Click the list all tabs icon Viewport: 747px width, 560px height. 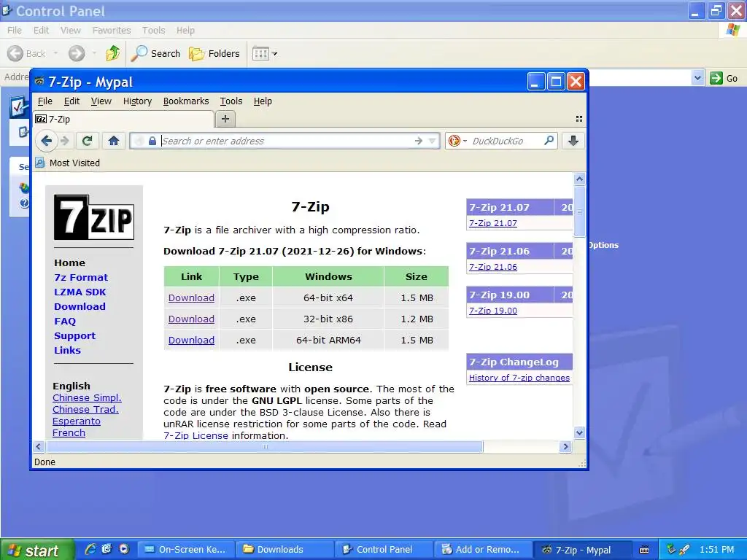[578, 119]
